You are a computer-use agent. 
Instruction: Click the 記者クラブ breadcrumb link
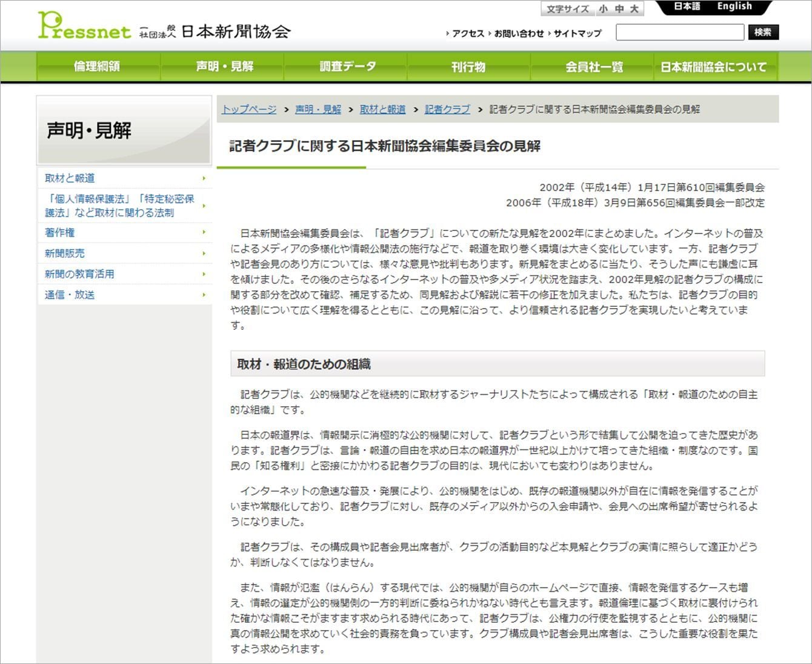[x=447, y=110]
